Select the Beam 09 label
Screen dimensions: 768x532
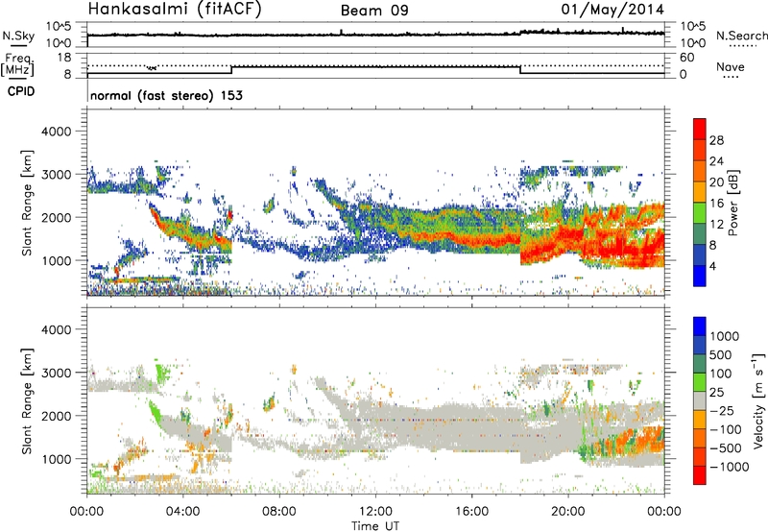(x=374, y=11)
